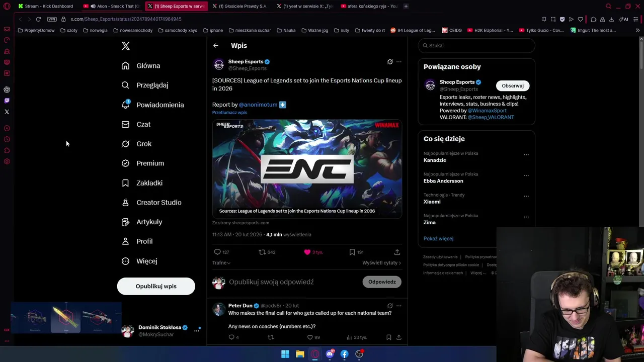
Task: Repost the Sheep Esports post
Action: click(262, 252)
